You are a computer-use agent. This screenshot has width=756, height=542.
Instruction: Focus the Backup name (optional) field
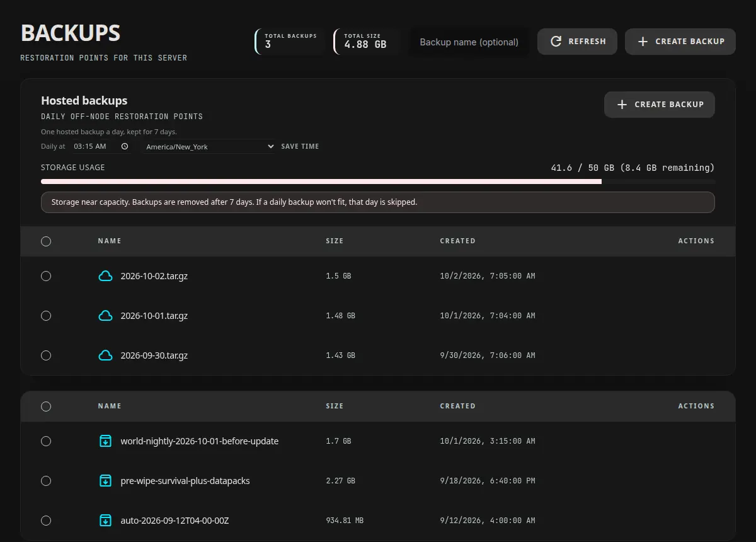[469, 42]
